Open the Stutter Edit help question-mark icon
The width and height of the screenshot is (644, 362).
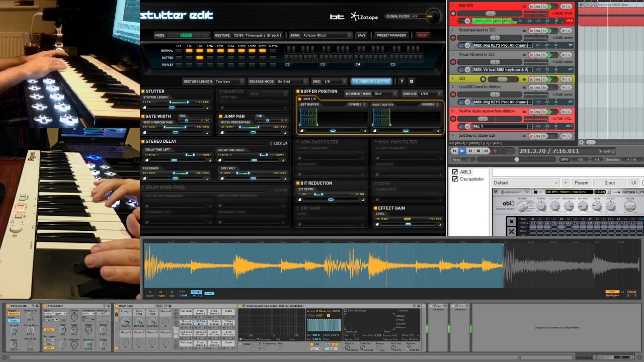(x=401, y=81)
